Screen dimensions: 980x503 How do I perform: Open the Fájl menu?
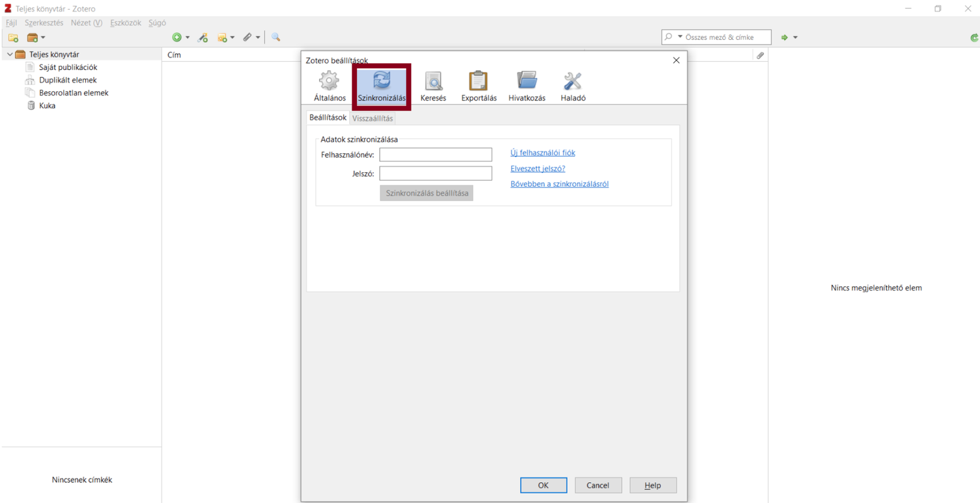click(x=11, y=23)
